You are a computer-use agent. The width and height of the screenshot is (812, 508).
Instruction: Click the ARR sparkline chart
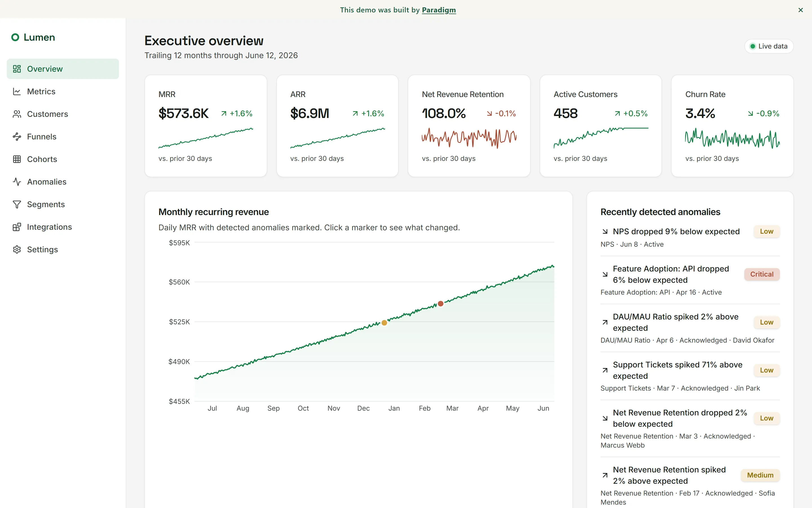tap(337, 138)
